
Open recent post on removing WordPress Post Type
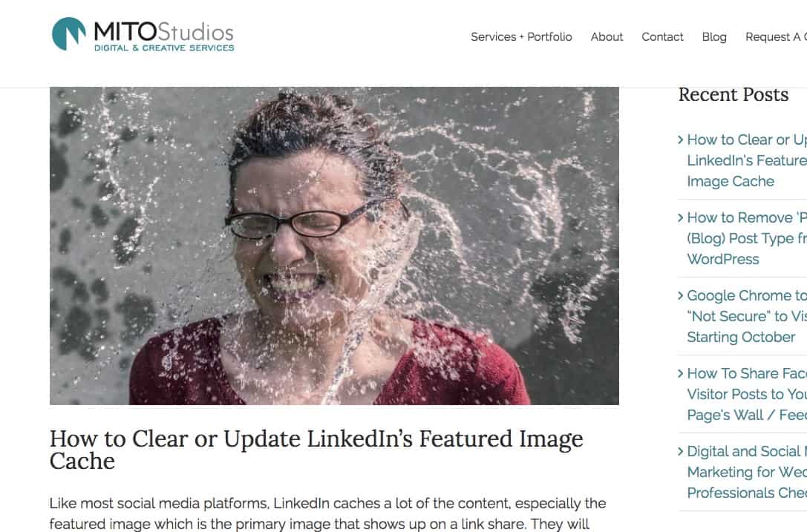pyautogui.click(x=747, y=238)
